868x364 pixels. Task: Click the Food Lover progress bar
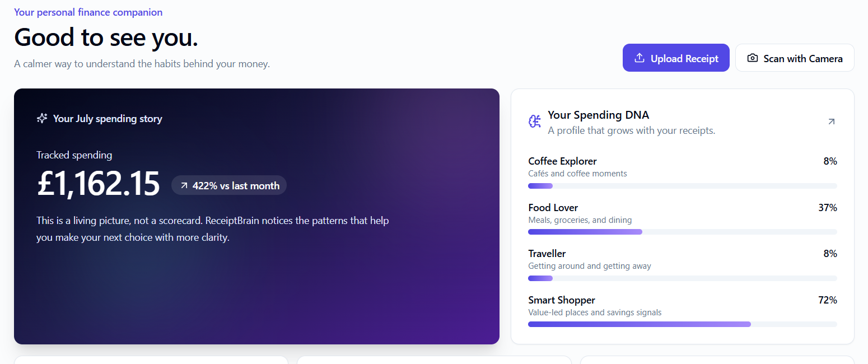click(x=683, y=232)
